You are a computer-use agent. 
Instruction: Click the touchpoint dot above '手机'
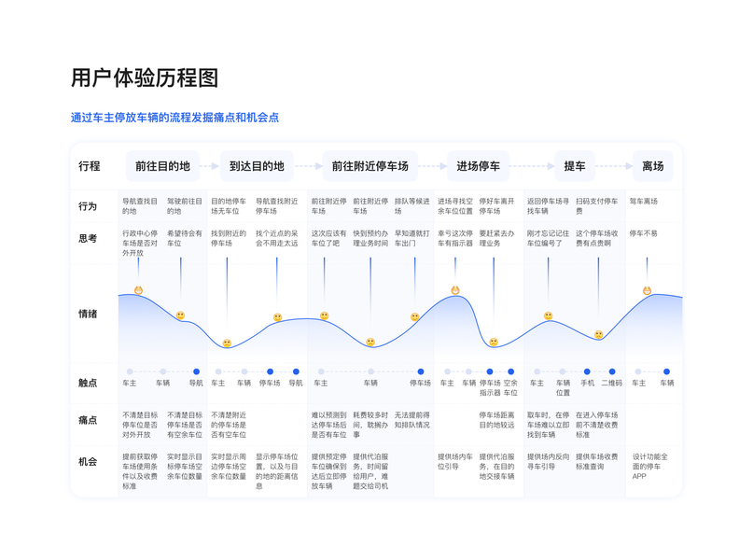(x=587, y=371)
